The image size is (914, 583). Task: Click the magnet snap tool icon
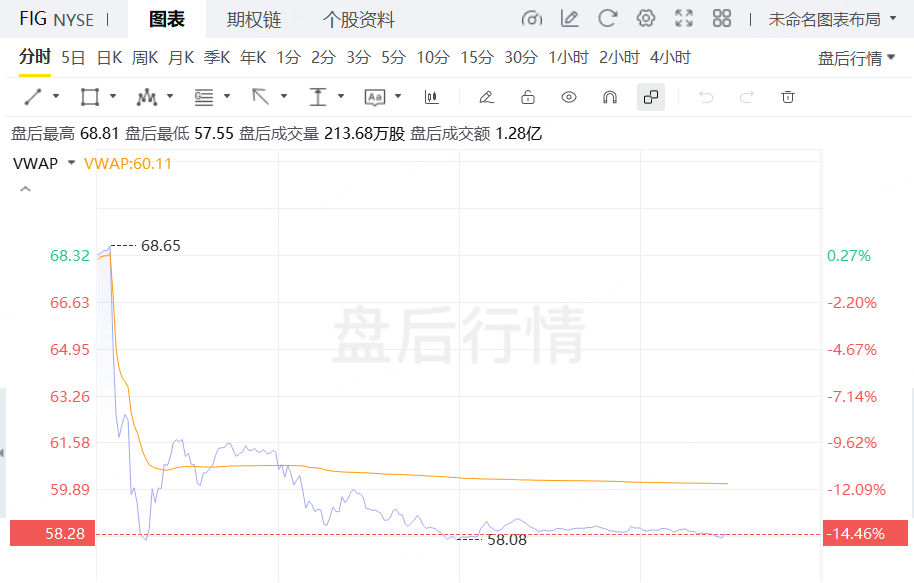click(609, 97)
